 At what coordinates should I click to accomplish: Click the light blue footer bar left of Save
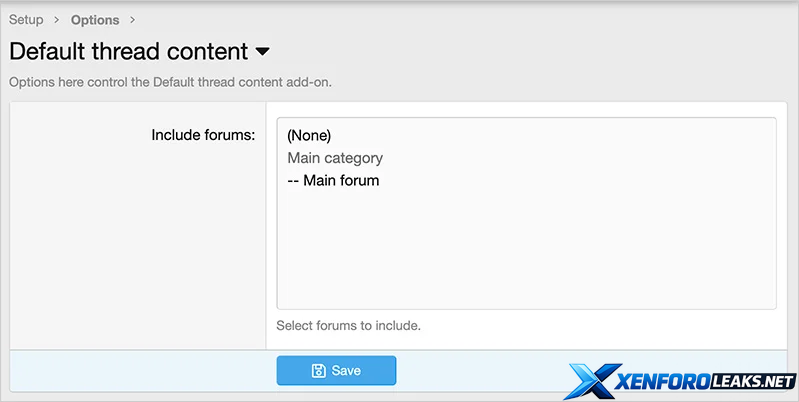140,370
